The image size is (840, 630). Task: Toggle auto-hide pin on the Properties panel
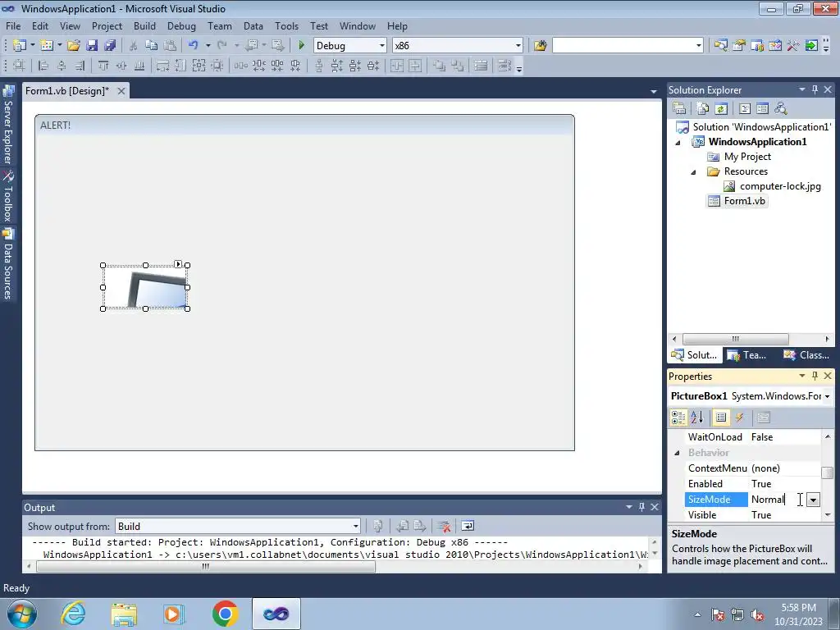[815, 376]
